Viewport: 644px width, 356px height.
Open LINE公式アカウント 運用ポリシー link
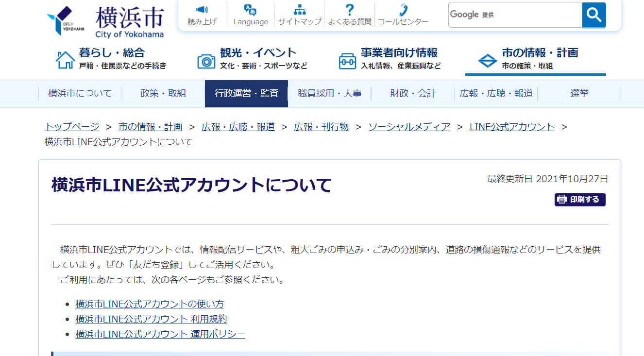pos(160,334)
